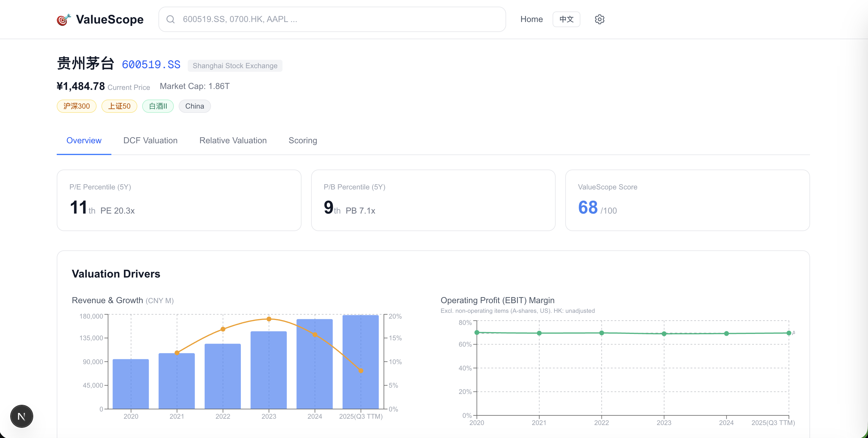Click the 2021 revenue bar
The width and height of the screenshot is (868, 438).
(177, 381)
